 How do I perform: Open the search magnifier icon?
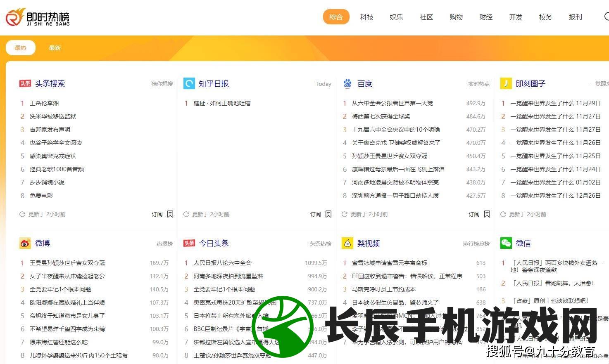point(606,17)
